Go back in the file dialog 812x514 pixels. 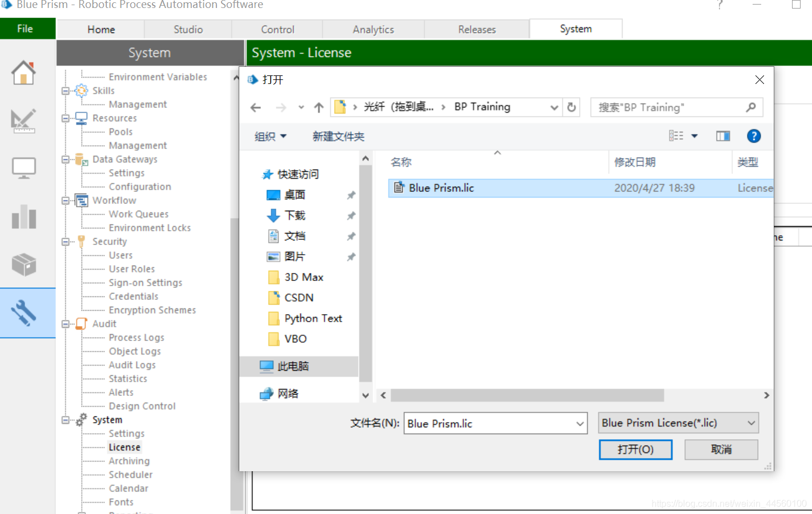tap(256, 107)
